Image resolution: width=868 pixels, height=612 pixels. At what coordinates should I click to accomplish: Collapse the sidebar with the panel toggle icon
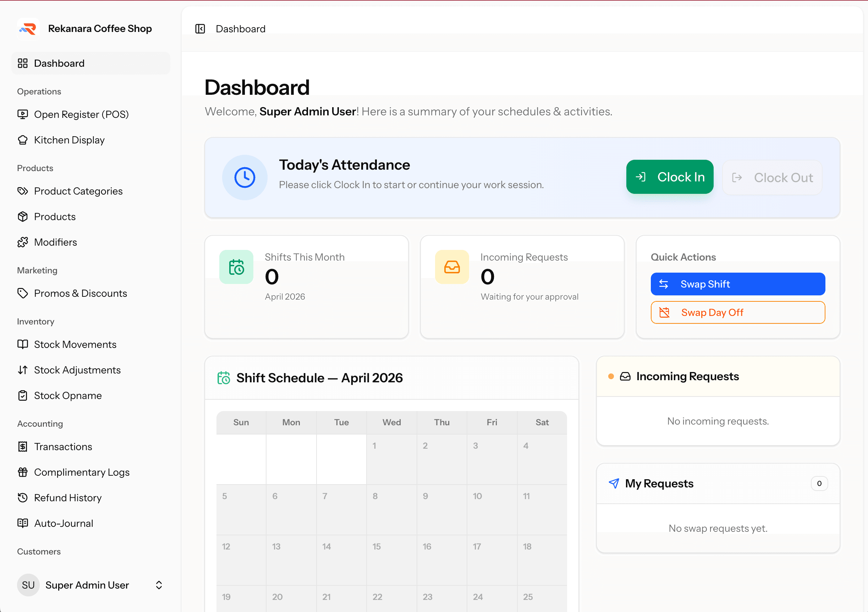200,29
